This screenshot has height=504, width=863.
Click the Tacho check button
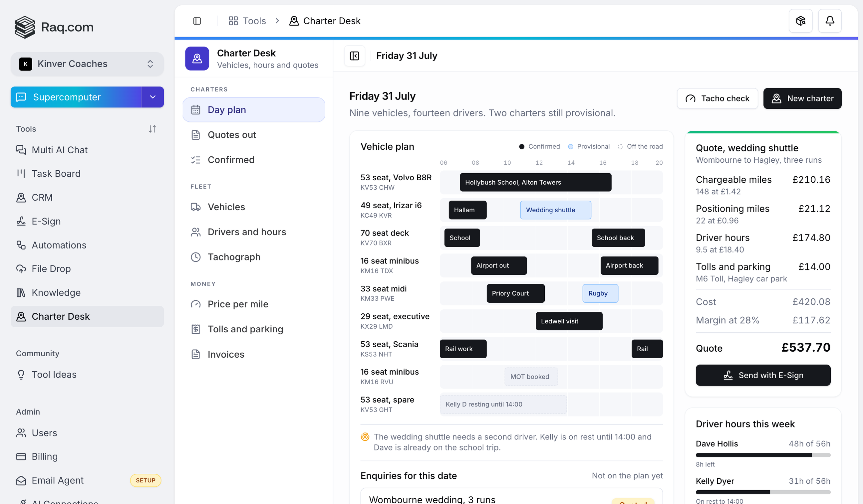pos(717,98)
